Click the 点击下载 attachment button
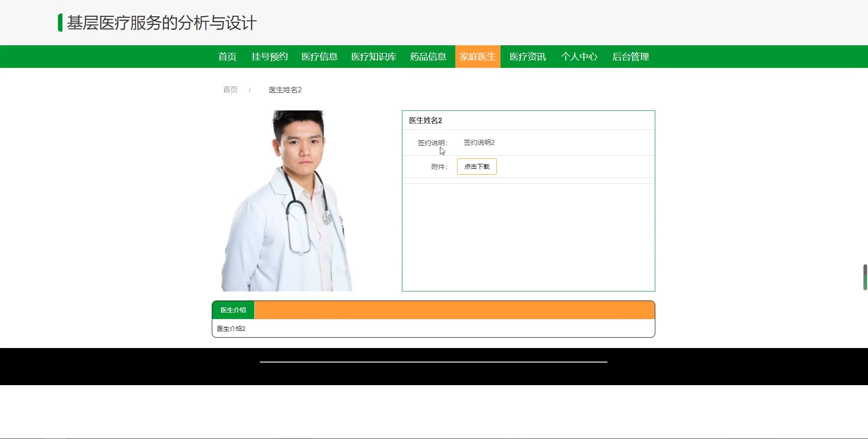 tap(477, 167)
